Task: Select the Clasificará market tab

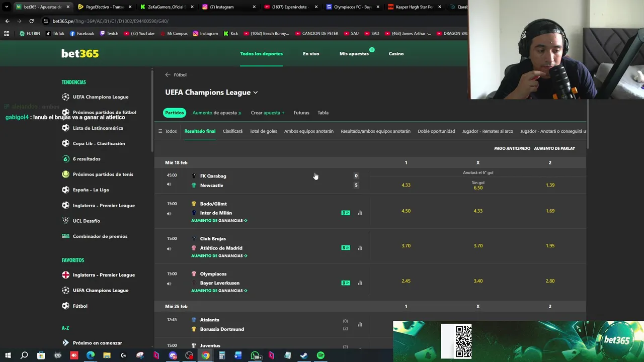Action: tap(232, 131)
